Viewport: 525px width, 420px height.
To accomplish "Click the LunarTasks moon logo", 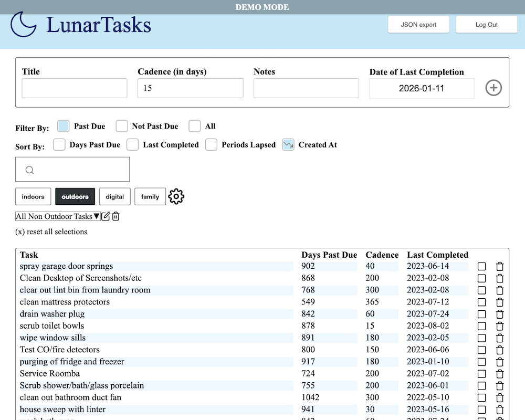I will [24, 25].
